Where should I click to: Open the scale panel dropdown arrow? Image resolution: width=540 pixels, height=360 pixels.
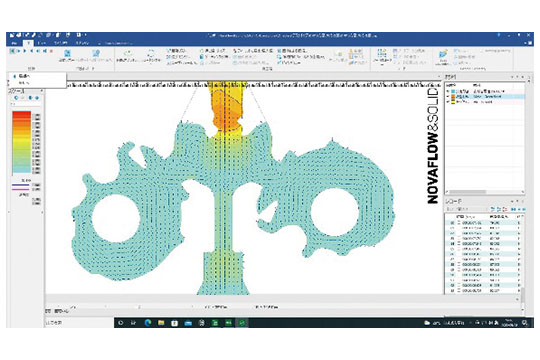tap(42, 91)
